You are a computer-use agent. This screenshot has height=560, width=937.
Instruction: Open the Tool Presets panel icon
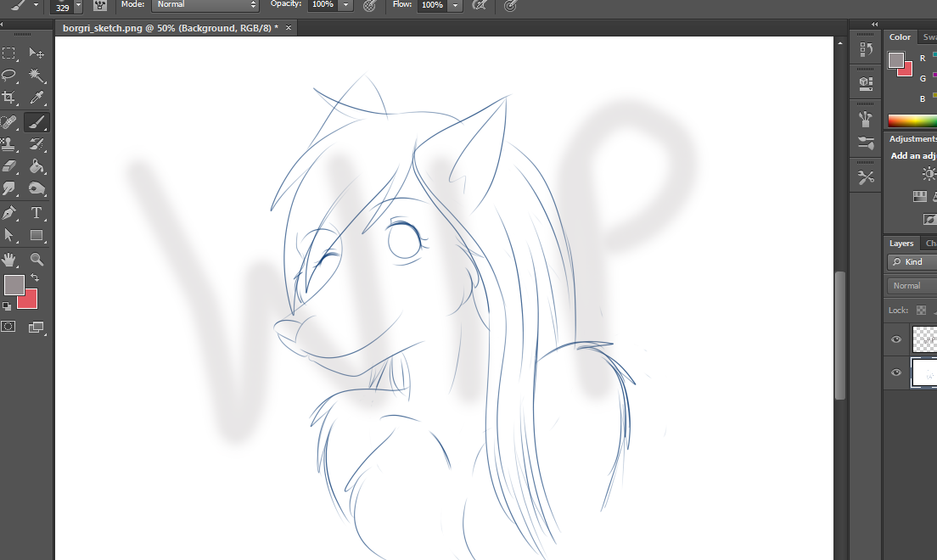tap(866, 177)
